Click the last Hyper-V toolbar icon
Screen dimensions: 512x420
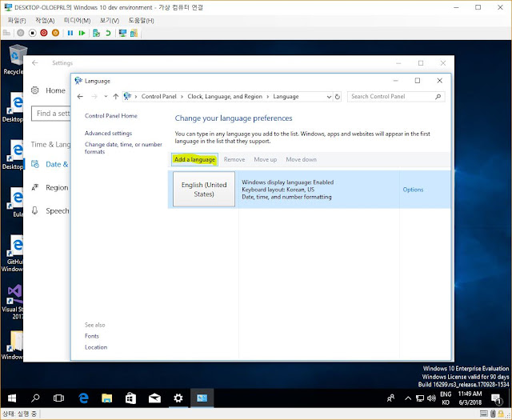134,33
